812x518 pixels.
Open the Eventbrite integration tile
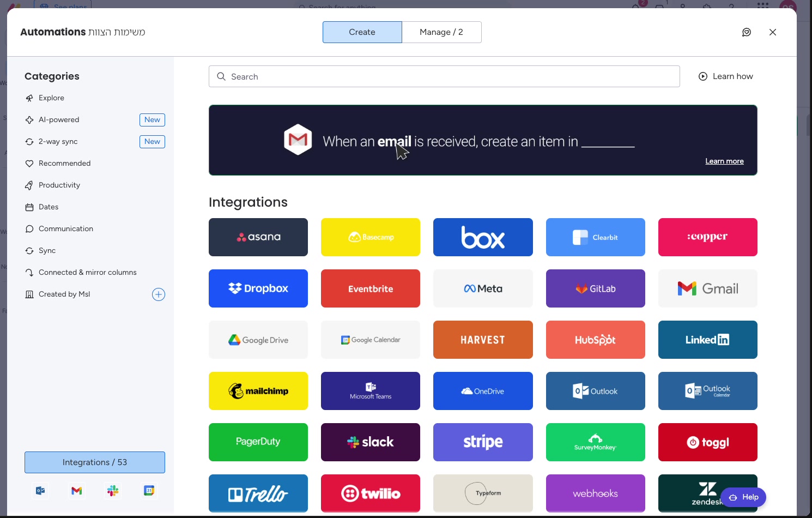click(371, 288)
